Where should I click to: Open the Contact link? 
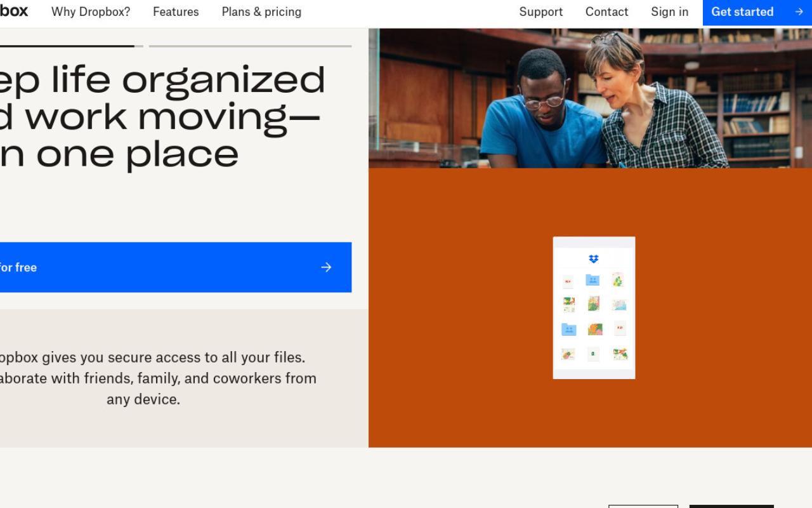606,12
